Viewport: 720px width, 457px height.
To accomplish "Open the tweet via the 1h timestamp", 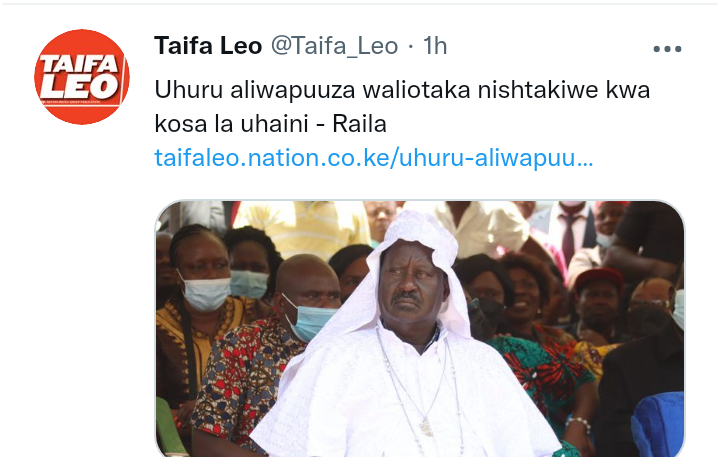I will click(x=434, y=46).
